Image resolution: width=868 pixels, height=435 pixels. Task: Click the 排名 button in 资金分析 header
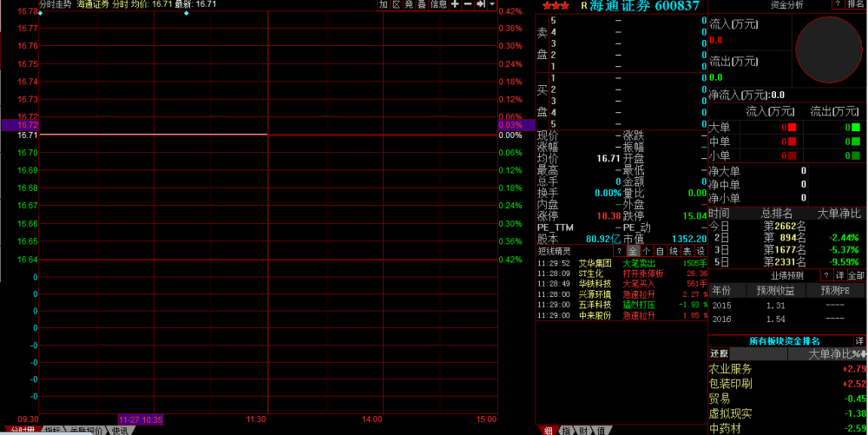tap(855, 4)
